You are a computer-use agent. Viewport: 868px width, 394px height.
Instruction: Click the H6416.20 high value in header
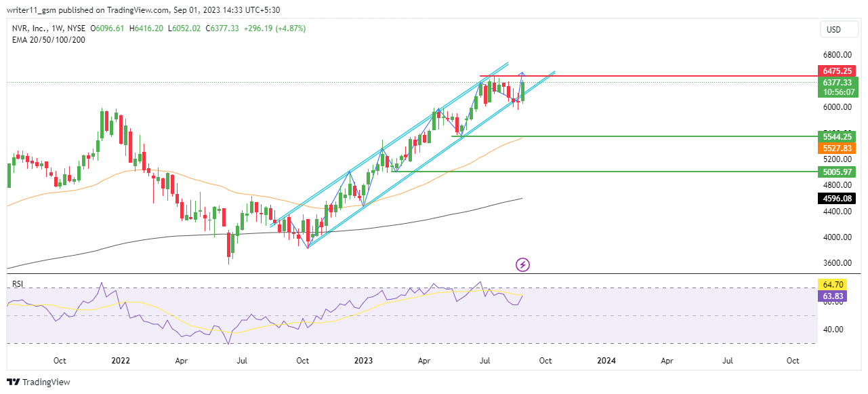click(x=147, y=28)
